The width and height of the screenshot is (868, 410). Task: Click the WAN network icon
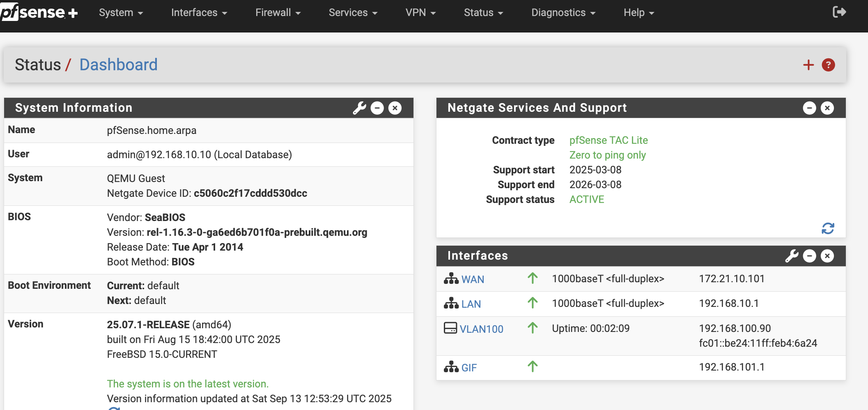pyautogui.click(x=451, y=279)
